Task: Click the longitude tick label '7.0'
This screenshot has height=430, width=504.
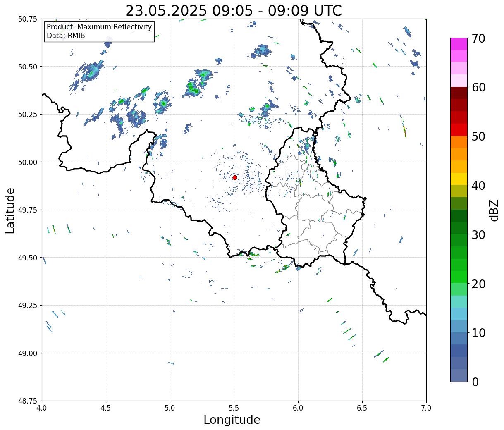Action: coord(426,408)
